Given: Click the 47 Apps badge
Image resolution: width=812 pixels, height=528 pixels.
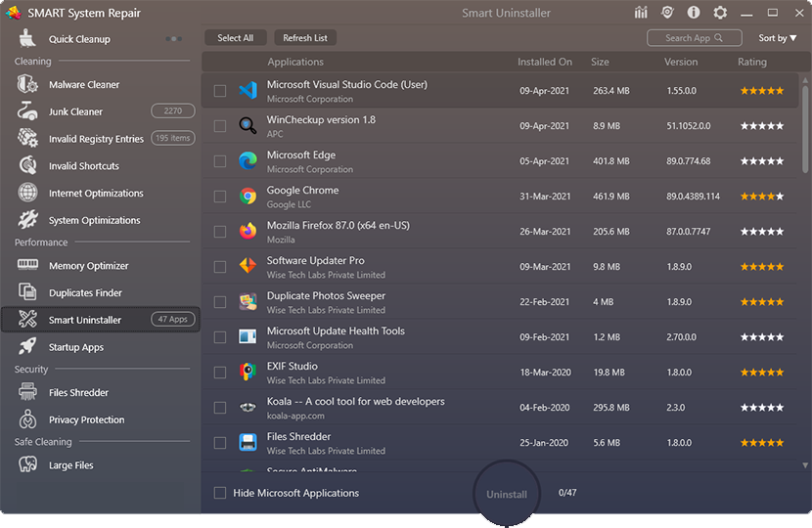Looking at the screenshot, I should (173, 320).
